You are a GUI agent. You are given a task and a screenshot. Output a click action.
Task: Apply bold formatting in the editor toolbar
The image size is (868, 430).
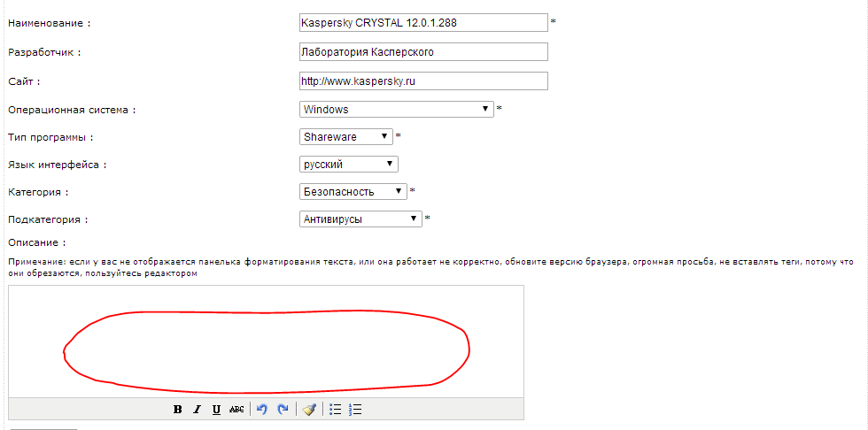(x=178, y=410)
